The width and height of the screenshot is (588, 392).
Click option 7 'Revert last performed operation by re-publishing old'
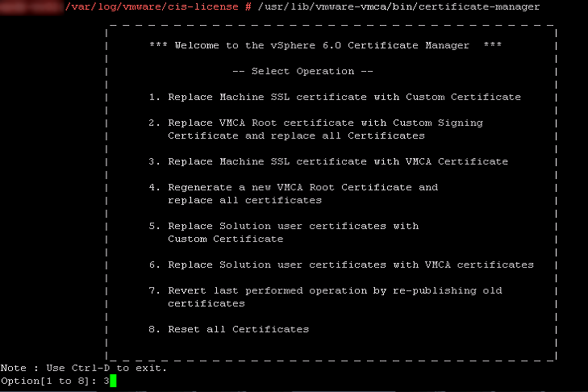coord(325,290)
